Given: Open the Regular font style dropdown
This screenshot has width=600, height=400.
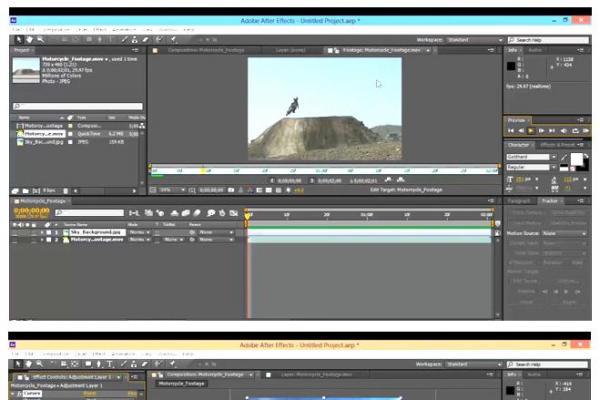Looking at the screenshot, I should tap(532, 166).
